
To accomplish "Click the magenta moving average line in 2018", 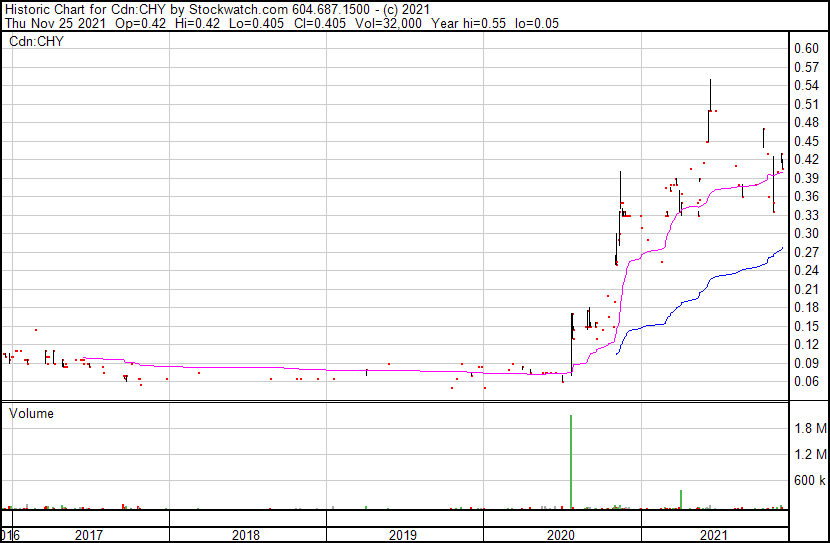I will point(248,367).
